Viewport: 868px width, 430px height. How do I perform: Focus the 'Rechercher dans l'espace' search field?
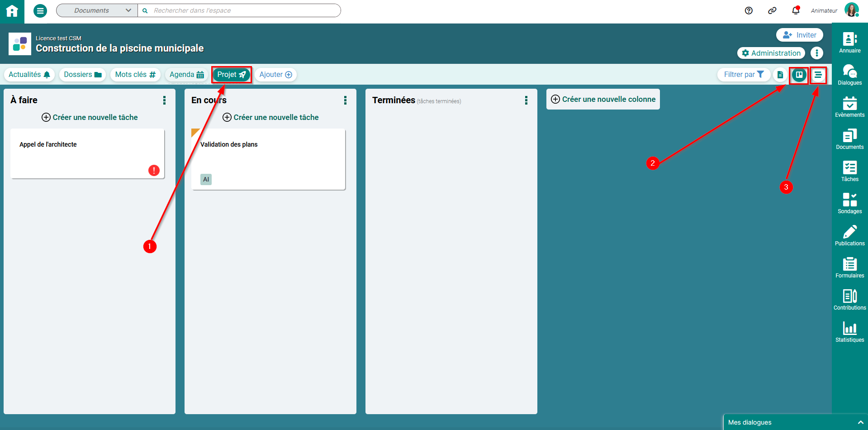pyautogui.click(x=239, y=10)
